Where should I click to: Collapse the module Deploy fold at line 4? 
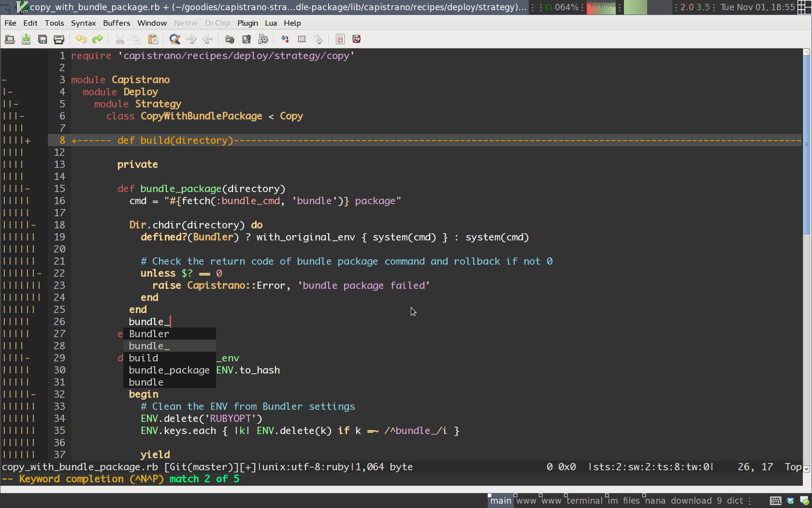(x=10, y=92)
